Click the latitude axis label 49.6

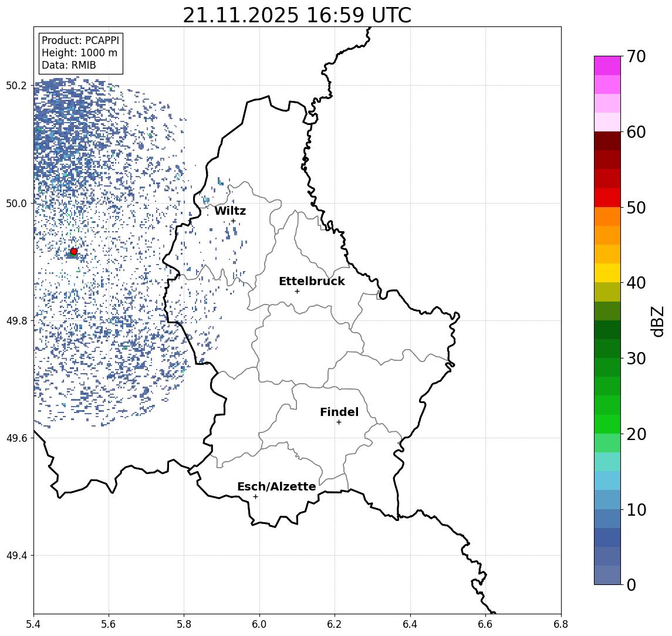coord(16,438)
